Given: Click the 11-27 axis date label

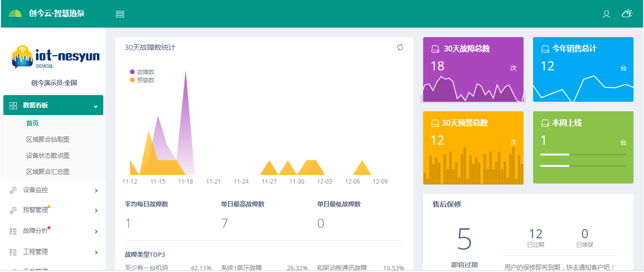Looking at the screenshot, I should pos(269,182).
